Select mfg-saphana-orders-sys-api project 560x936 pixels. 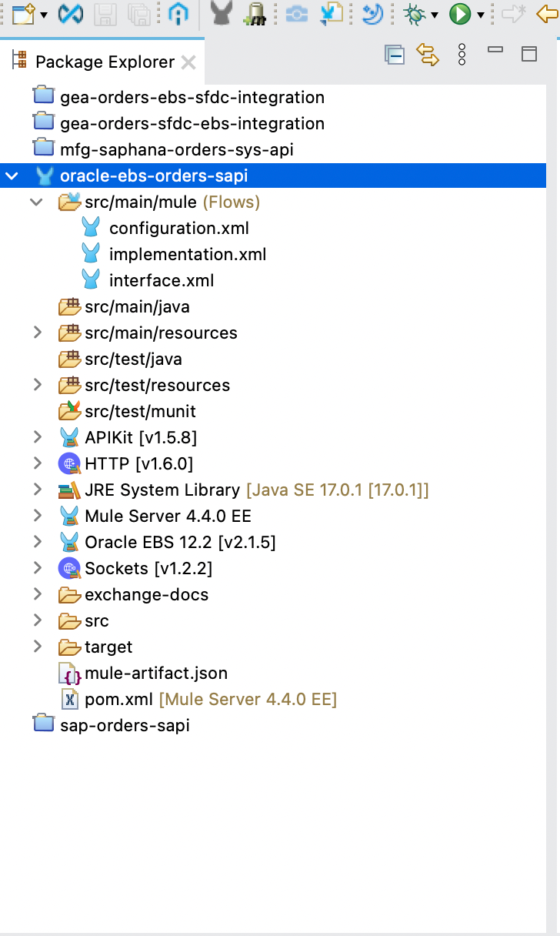[x=177, y=150]
